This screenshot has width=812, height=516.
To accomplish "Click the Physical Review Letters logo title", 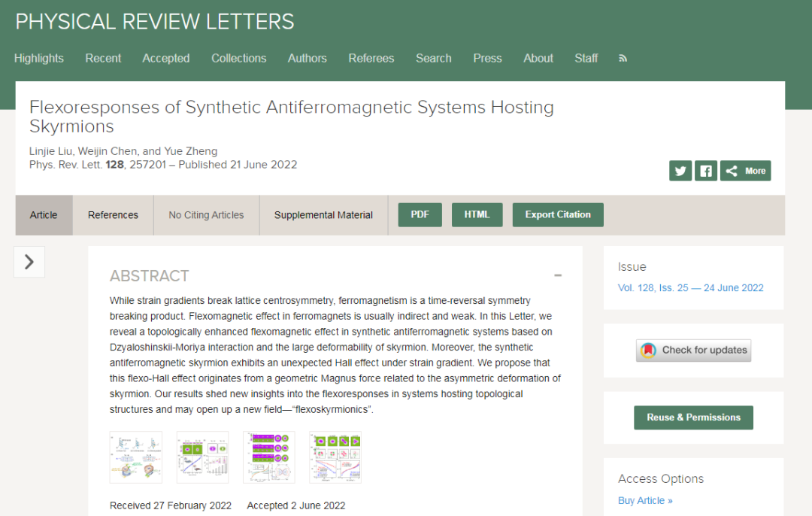I will pos(154,22).
